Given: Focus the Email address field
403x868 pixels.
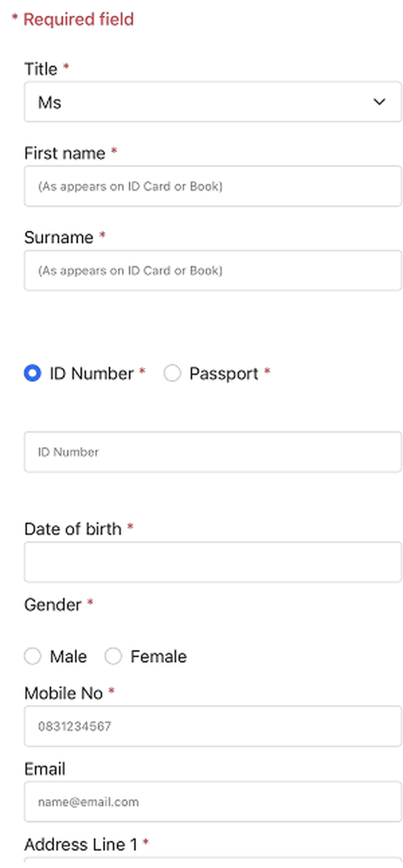Looking at the screenshot, I should (213, 802).
